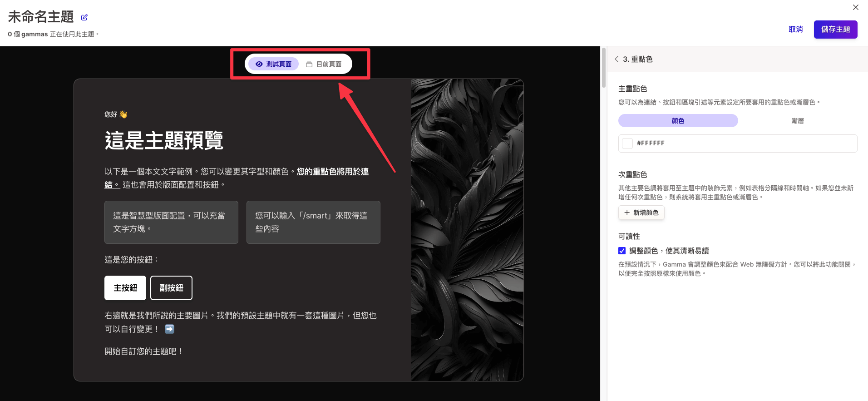Click the #FFFFFF hex color field
This screenshot has height=401, width=868.
(x=745, y=144)
